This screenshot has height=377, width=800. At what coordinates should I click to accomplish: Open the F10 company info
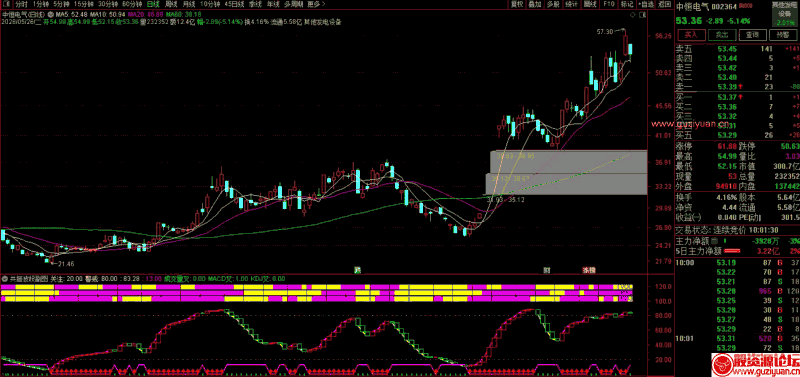(x=608, y=5)
